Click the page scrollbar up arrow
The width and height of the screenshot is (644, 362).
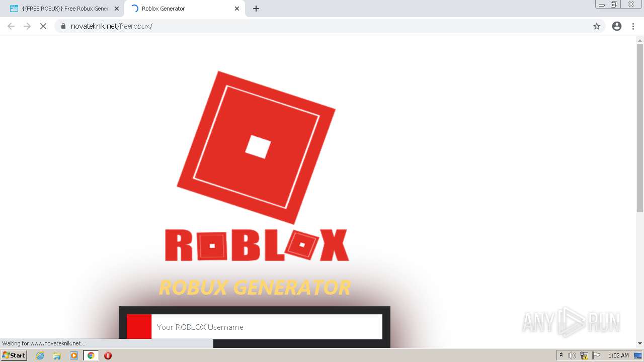coord(640,40)
